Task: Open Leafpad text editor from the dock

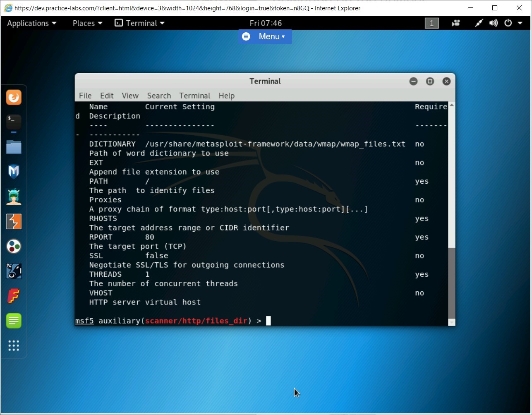Action: pos(14,321)
